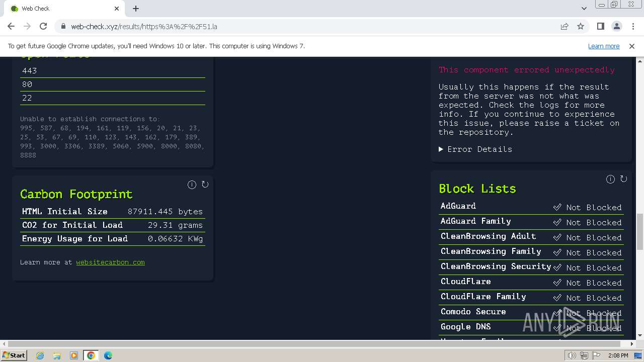
Task: Click the Carbon Footprint heading
Action: 76,194
